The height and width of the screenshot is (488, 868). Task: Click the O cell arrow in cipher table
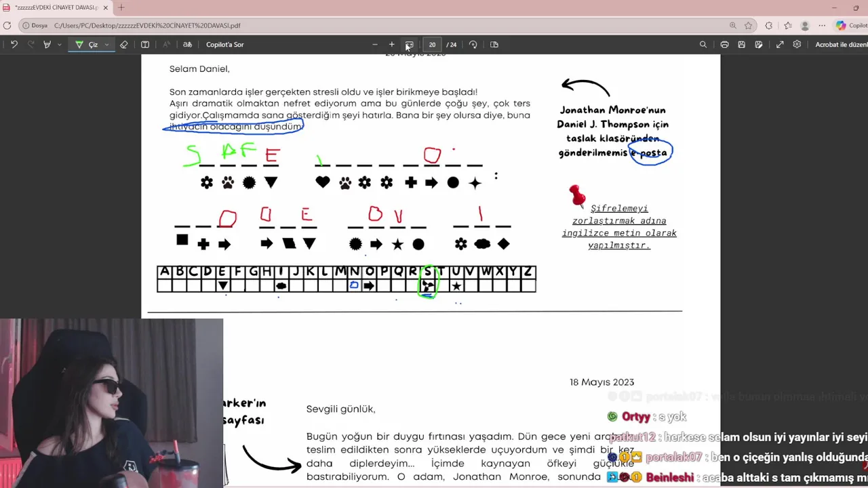coord(369,286)
